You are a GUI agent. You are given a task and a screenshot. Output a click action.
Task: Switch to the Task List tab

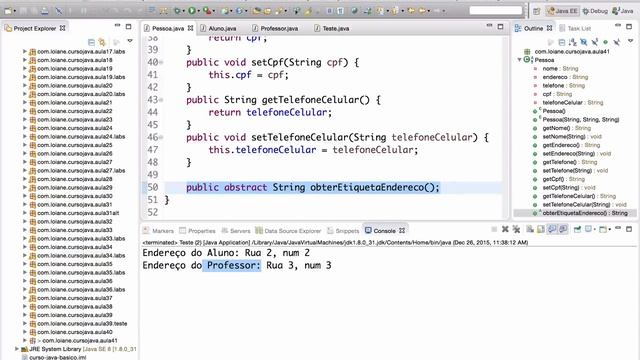(x=575, y=28)
